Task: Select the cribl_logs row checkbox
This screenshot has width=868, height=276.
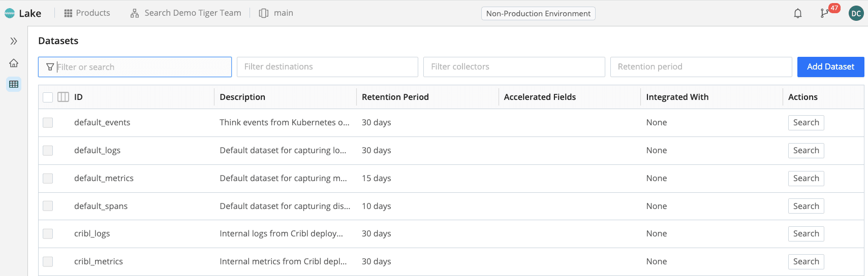Action: [x=48, y=233]
